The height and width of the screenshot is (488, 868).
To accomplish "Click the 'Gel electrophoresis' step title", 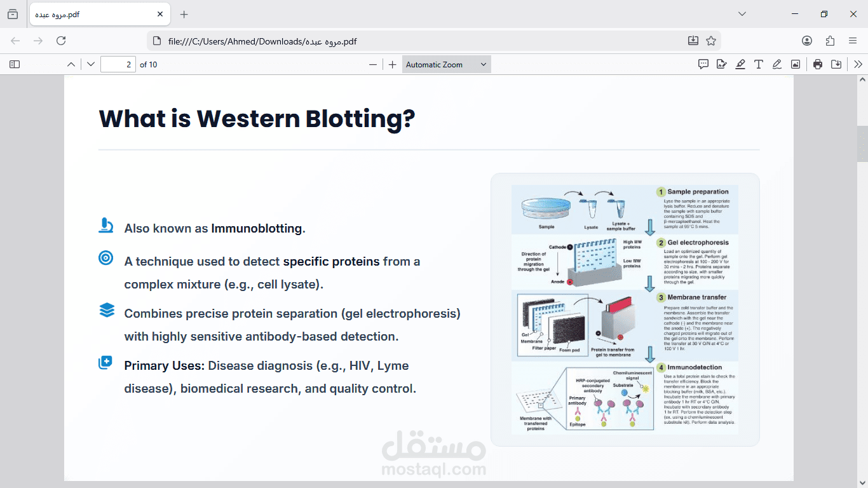I will click(x=698, y=243).
